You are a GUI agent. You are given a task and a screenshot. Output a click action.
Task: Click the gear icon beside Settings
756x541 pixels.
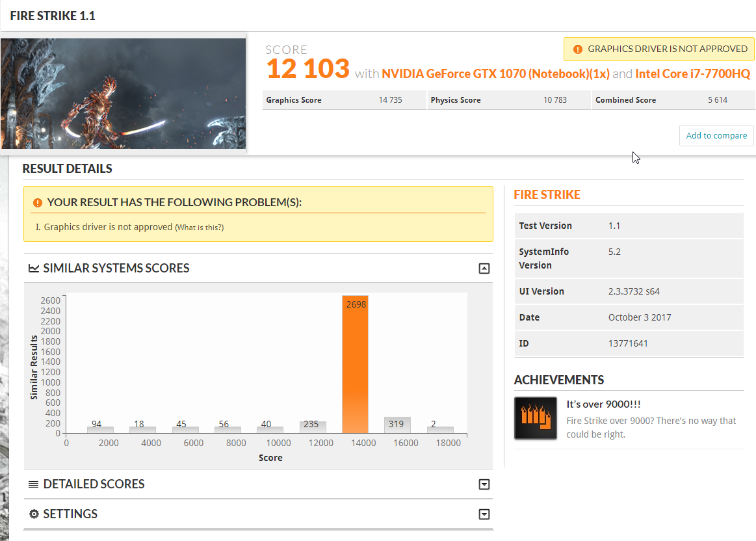coord(34,514)
